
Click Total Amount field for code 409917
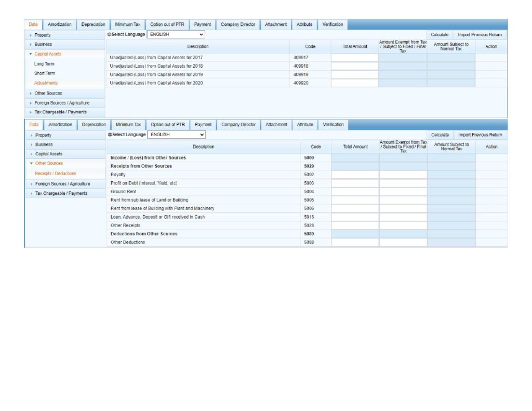tap(355, 58)
